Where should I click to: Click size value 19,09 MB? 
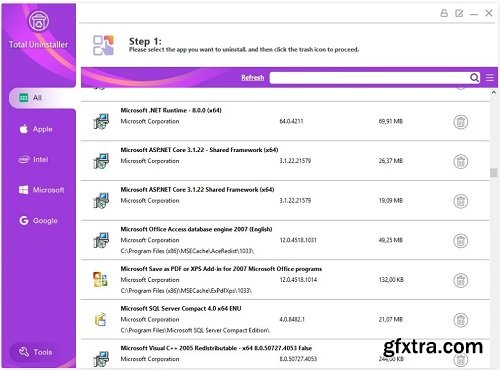[x=391, y=201]
